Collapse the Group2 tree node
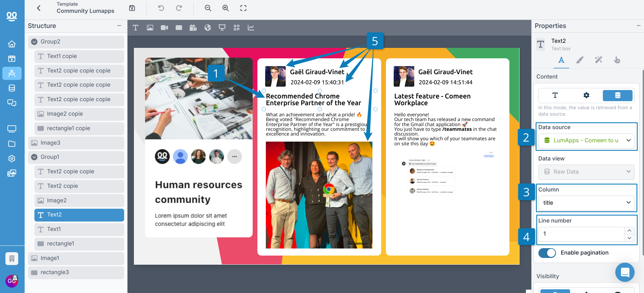This screenshot has height=293, width=644. [x=34, y=42]
